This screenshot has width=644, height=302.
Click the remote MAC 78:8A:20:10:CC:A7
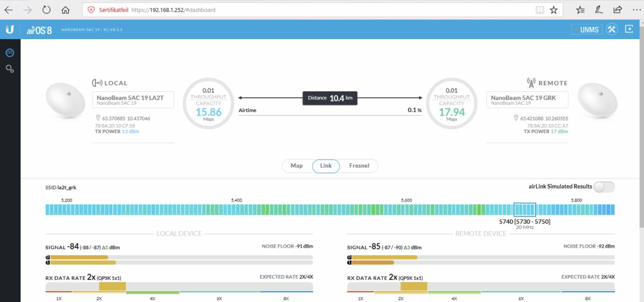[547, 126]
